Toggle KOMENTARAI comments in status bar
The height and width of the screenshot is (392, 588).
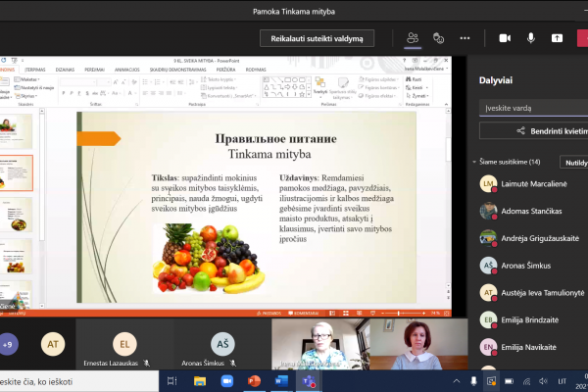tap(304, 314)
